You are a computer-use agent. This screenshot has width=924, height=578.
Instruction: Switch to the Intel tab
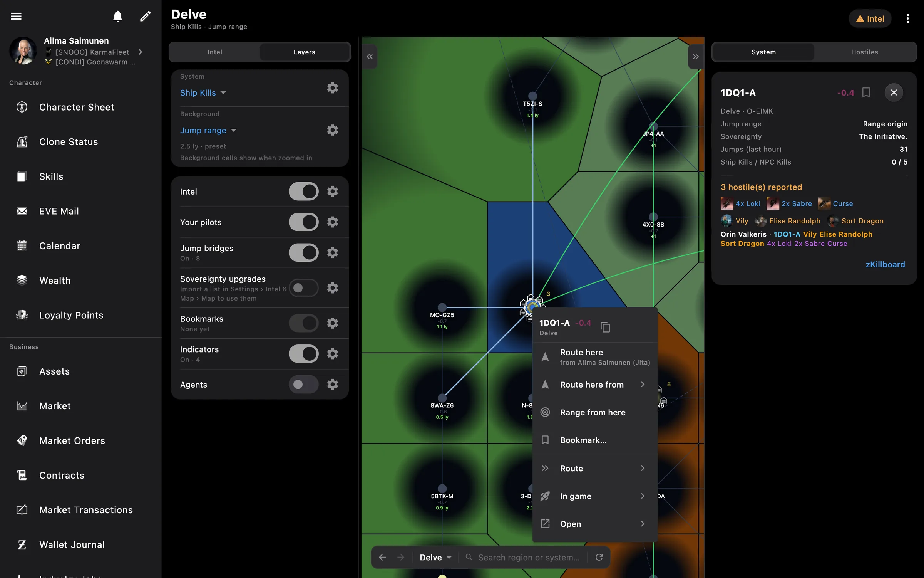tap(215, 52)
